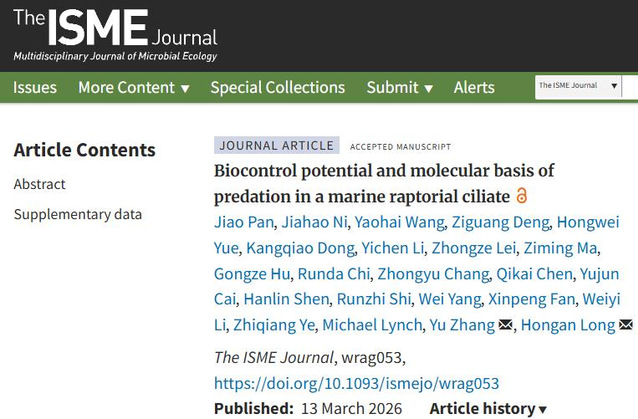This screenshot has width=638, height=419.
Task: Expand the Article history section
Action: [488, 408]
